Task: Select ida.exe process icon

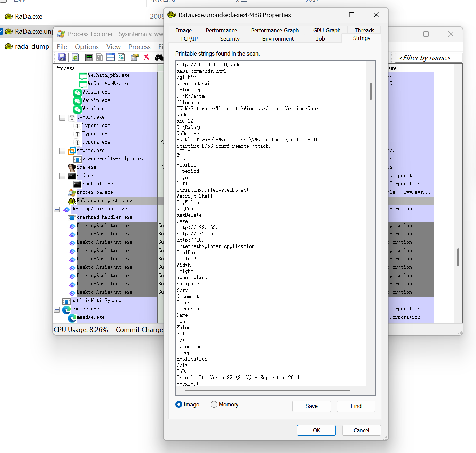Action: click(x=72, y=168)
